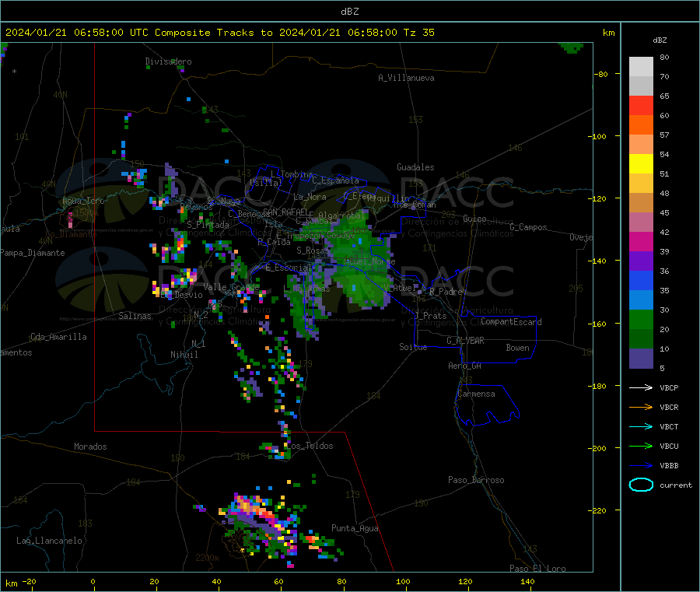Click the Aero_GA map label
Viewport: 700px width, 592px height.
[464, 366]
